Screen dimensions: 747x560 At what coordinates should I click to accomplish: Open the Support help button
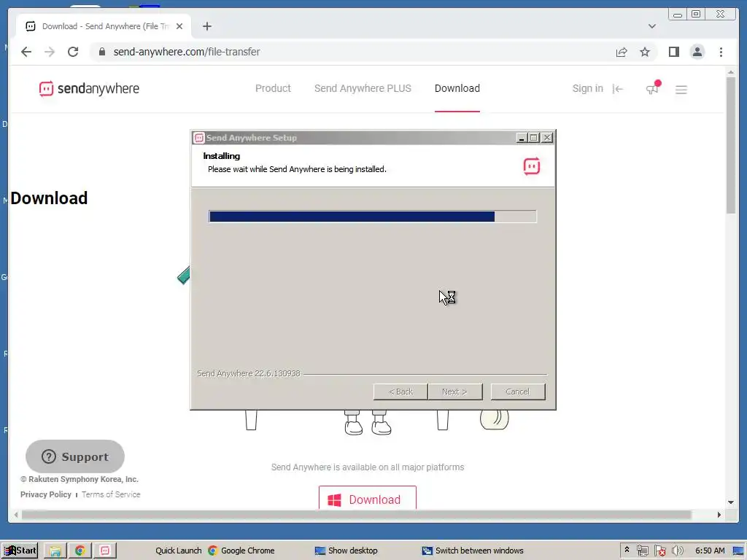point(75,456)
